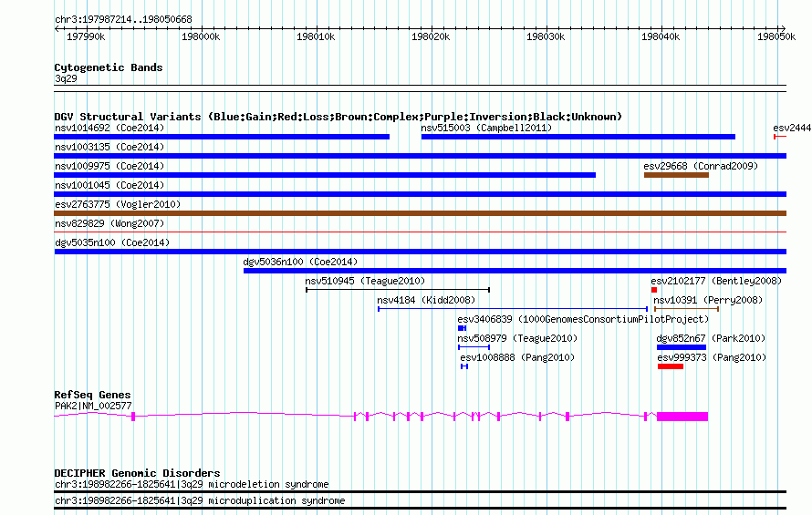Click the nsv510945 (Teague2010) black span
812x515 pixels.
[398, 290]
